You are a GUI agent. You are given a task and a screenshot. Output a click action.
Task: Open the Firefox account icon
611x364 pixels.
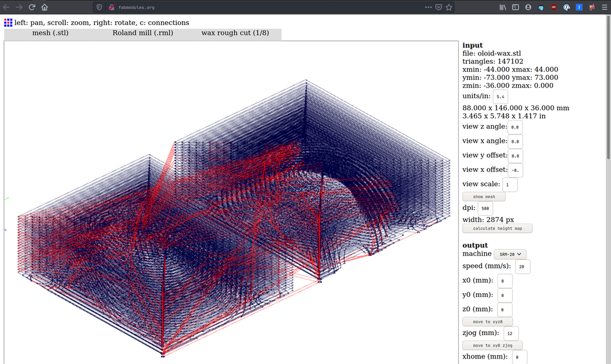tap(528, 7)
